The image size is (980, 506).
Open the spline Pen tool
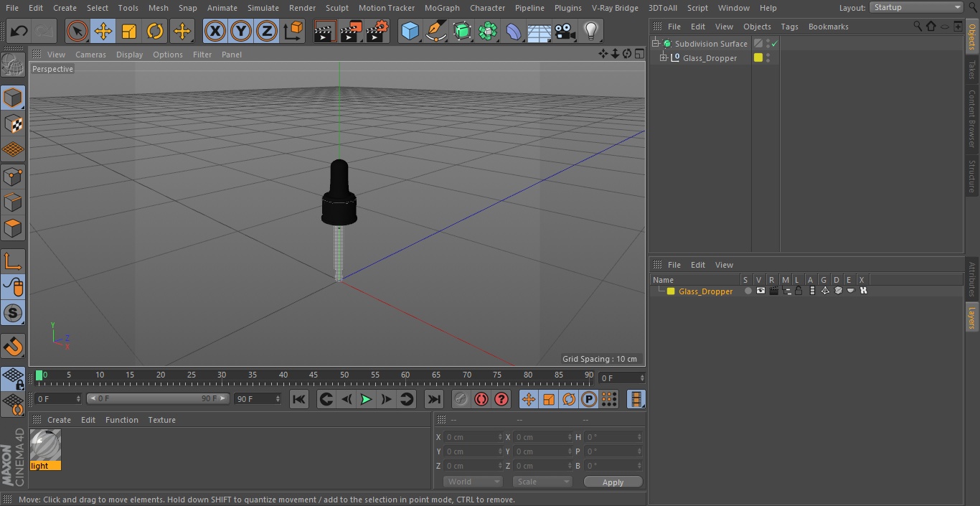(x=435, y=31)
